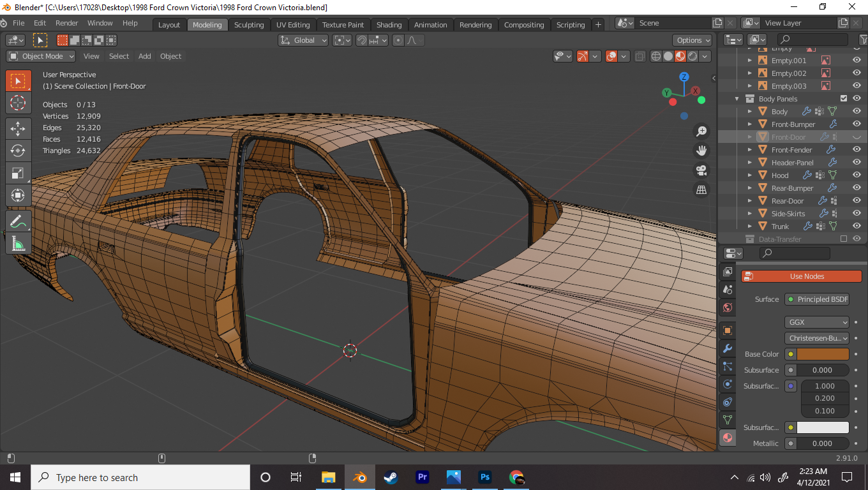The height and width of the screenshot is (490, 868).
Task: Click the white Subsurface Color swatch
Action: point(823,427)
